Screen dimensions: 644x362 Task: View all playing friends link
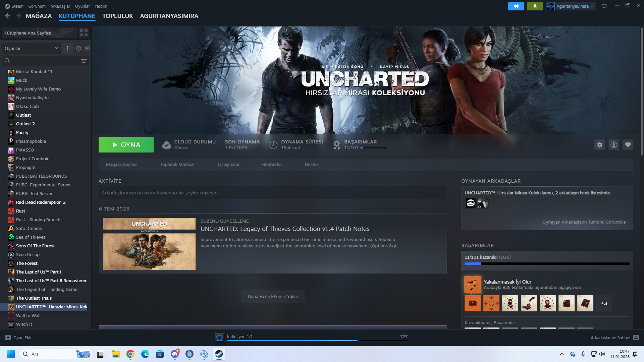[x=584, y=222]
